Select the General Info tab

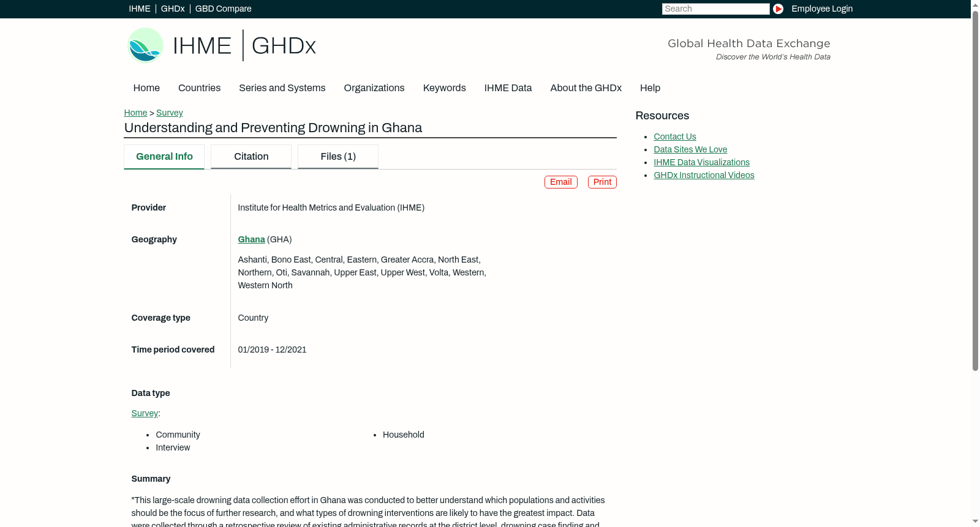(x=164, y=157)
